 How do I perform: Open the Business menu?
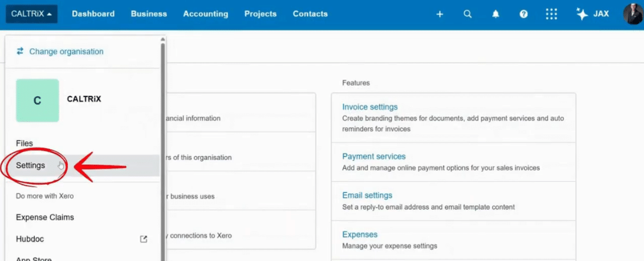click(x=149, y=14)
